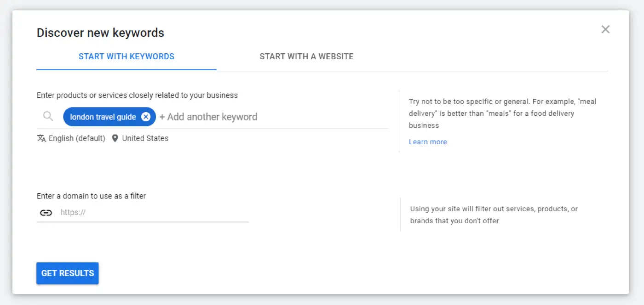Open the Start With a Website tab
The image size is (644, 305).
306,56
